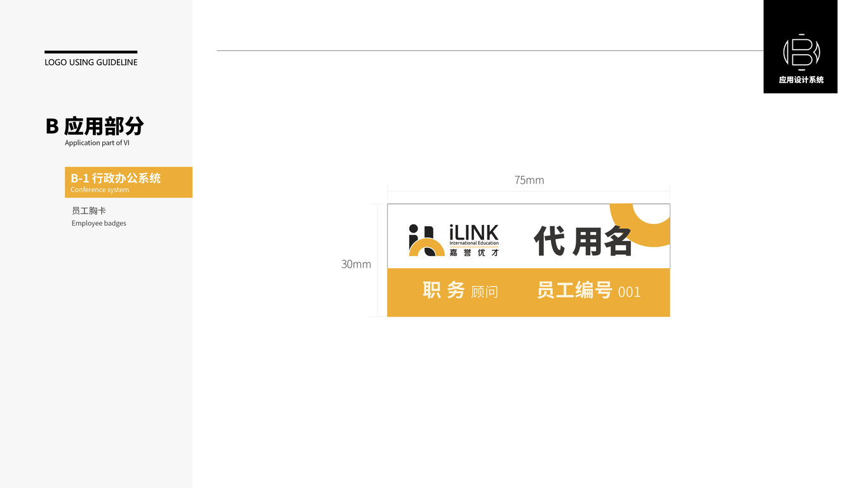Click the Application part of VI subtitle
868x488 pixels.
point(97,143)
